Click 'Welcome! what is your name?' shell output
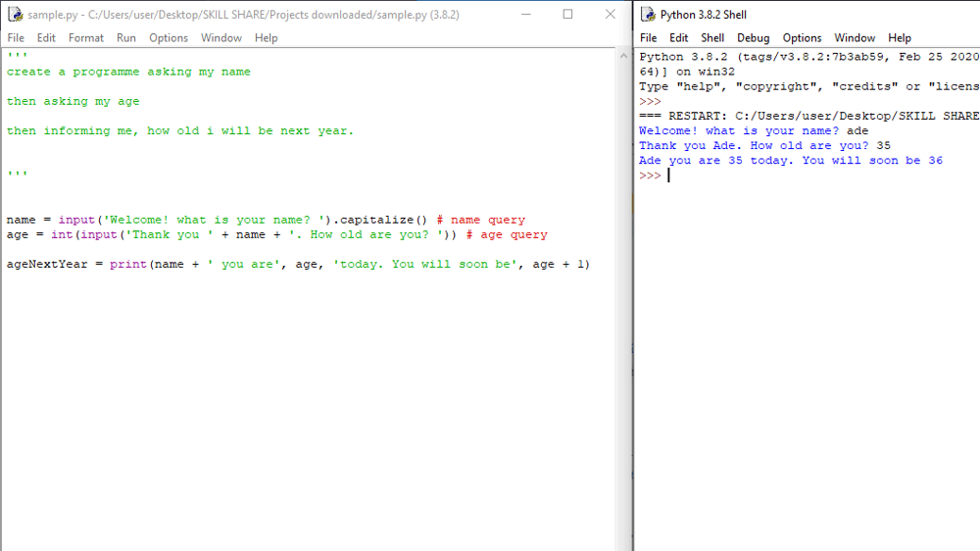This screenshot has height=551, width=980. [739, 131]
